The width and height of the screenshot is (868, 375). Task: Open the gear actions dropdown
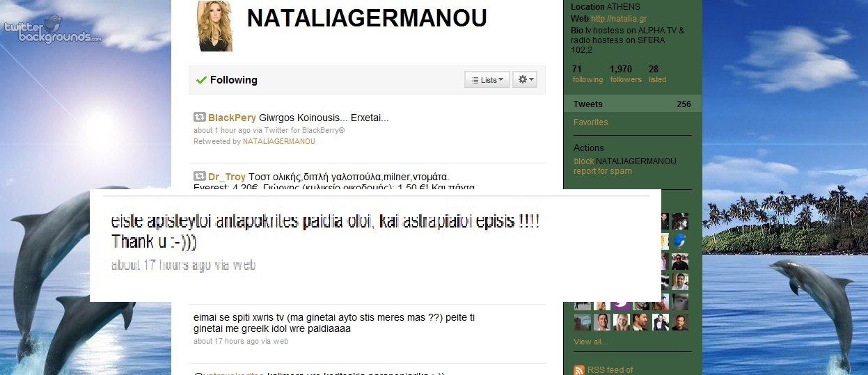point(525,80)
